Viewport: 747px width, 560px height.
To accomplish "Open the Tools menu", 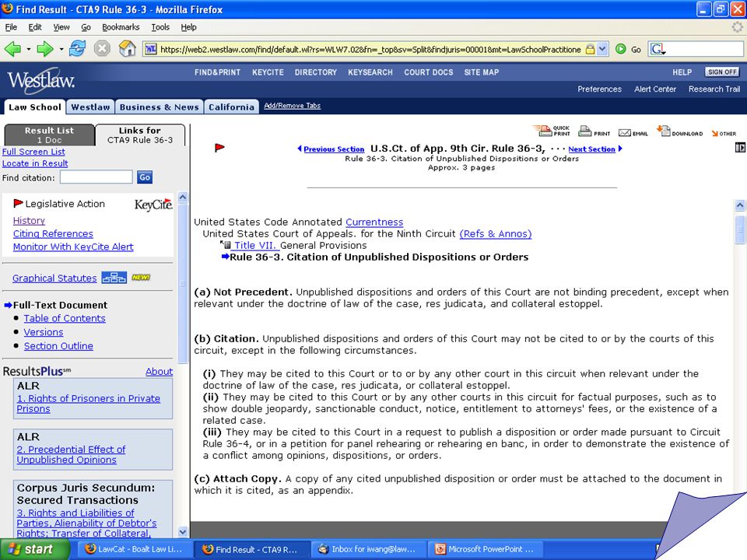I will point(160,27).
